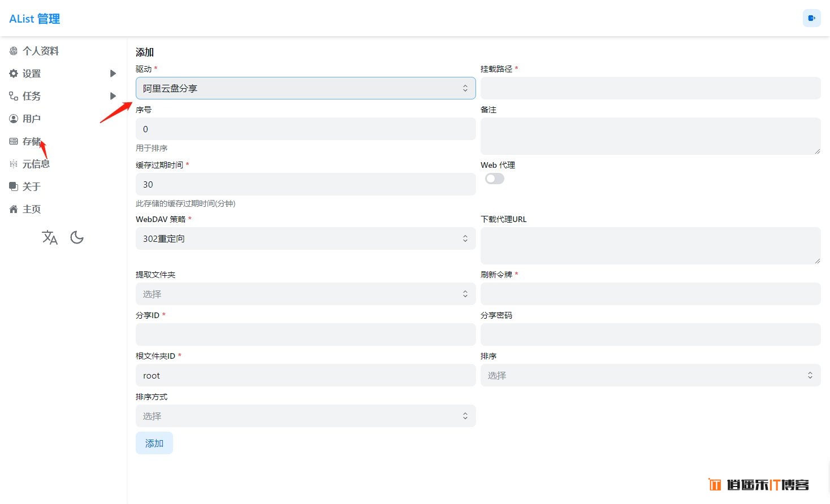Open the 提取文件夹 select dropdown
The image size is (830, 504).
[x=306, y=294]
